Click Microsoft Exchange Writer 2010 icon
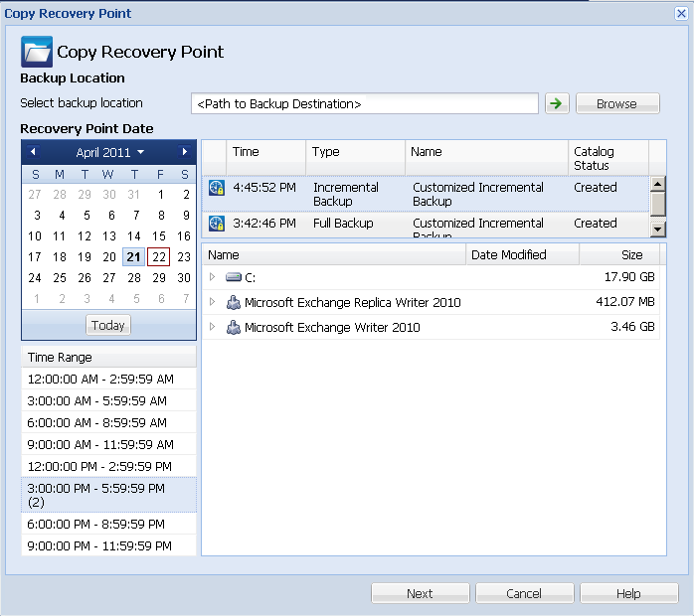 (234, 327)
